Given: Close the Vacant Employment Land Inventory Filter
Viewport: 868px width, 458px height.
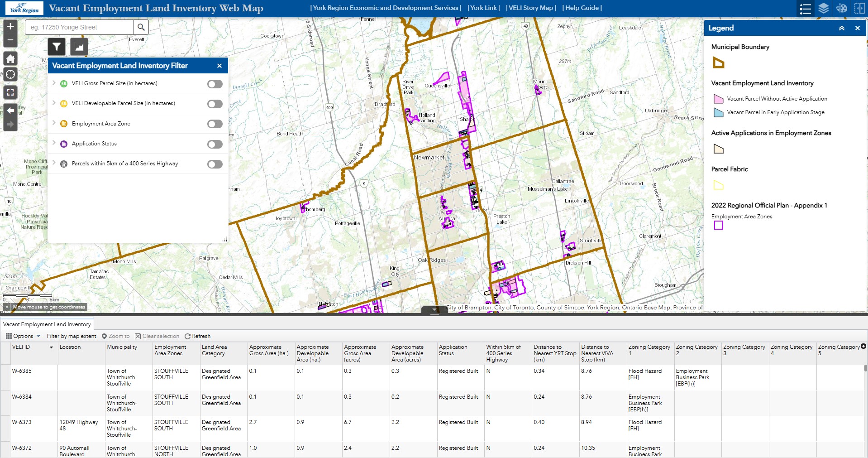Looking at the screenshot, I should pyautogui.click(x=219, y=66).
